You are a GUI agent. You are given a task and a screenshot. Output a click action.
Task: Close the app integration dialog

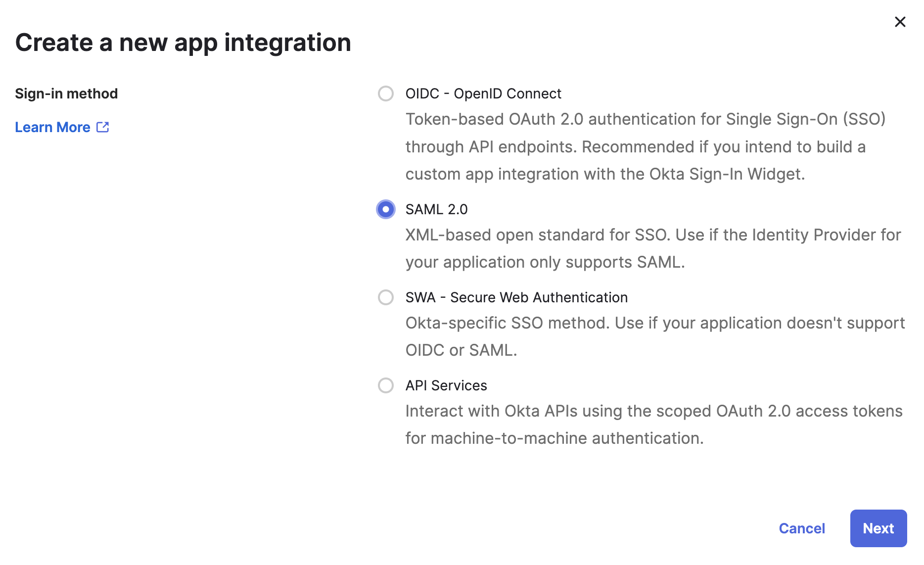tap(900, 22)
